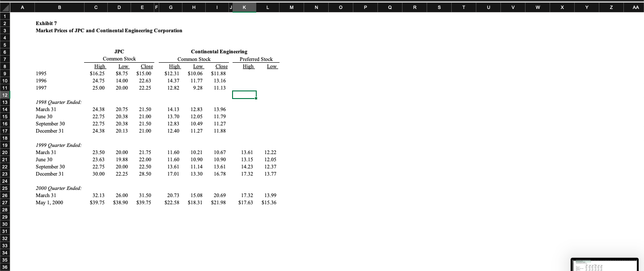Select column AA header
Viewport: 644px width, 271px height.
pos(636,7)
